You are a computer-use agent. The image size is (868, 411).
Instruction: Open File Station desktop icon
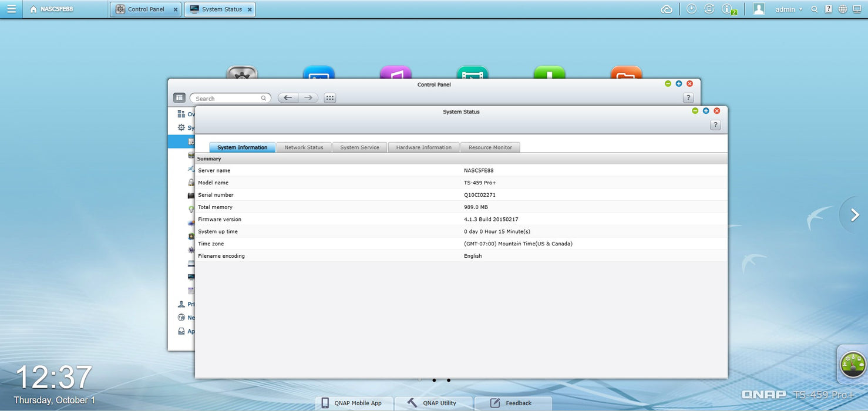pyautogui.click(x=626, y=72)
